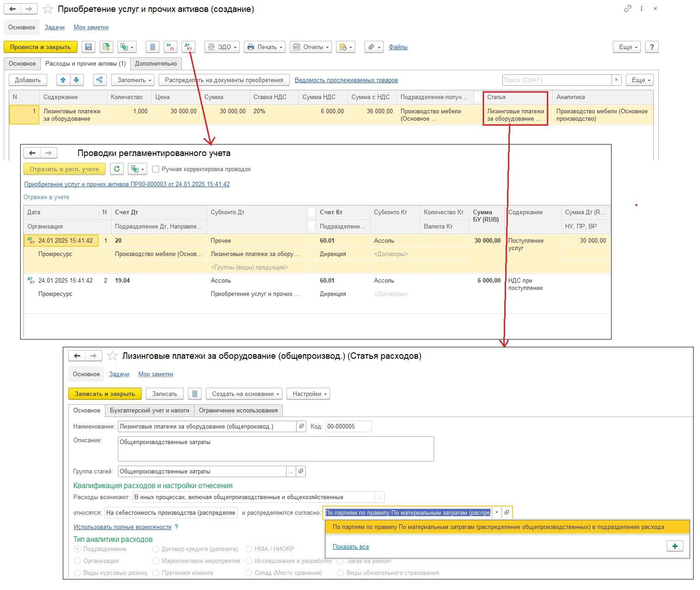Move row up with blue arrow
The width and height of the screenshot is (700, 590).
[63, 80]
